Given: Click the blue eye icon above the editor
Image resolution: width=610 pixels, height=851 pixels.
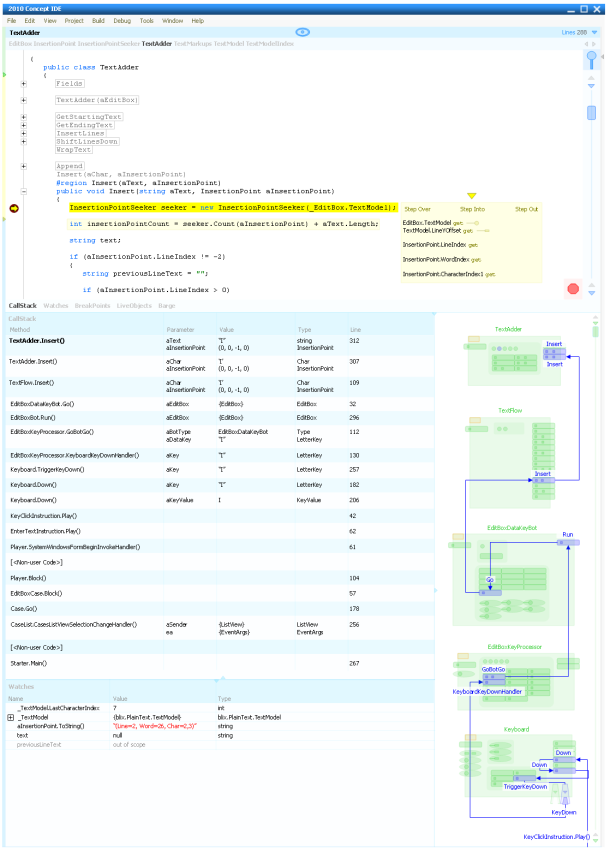Looking at the screenshot, I should point(302,32).
